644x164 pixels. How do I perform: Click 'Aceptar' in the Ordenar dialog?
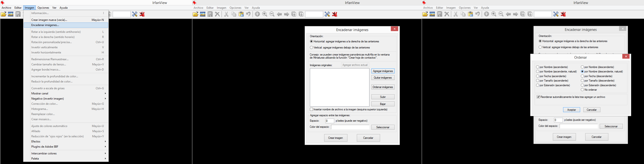point(572,110)
